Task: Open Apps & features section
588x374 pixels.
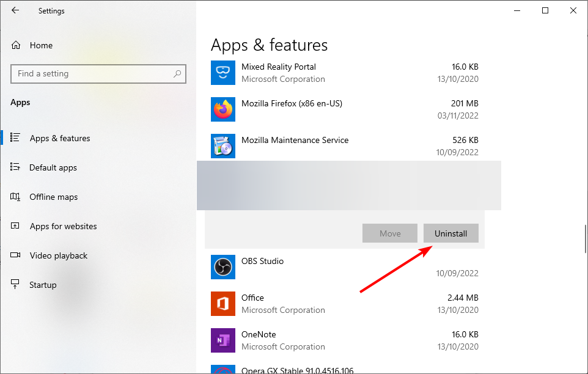Action: [60, 138]
